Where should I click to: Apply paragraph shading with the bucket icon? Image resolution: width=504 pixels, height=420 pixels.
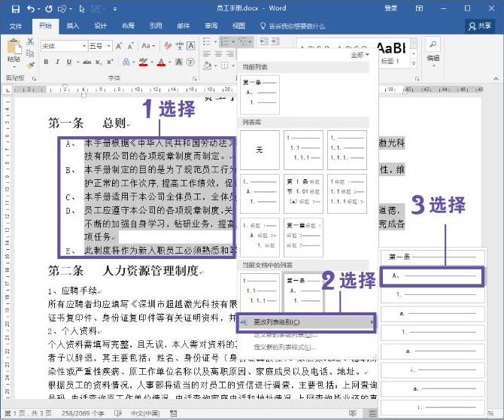tap(208, 65)
